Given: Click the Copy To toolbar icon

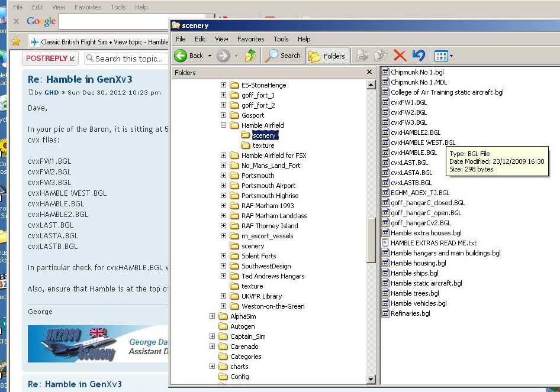Looking at the screenshot, I should 381,56.
